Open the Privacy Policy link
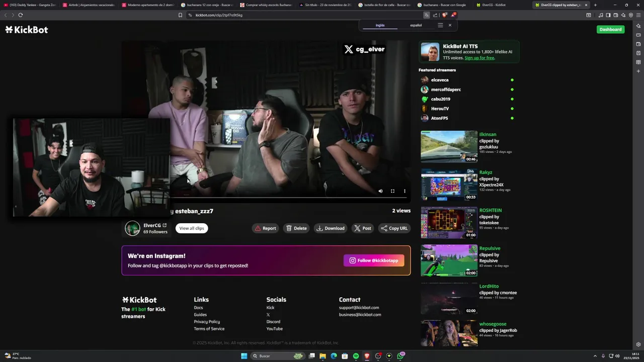644x362 pixels. 207,322
